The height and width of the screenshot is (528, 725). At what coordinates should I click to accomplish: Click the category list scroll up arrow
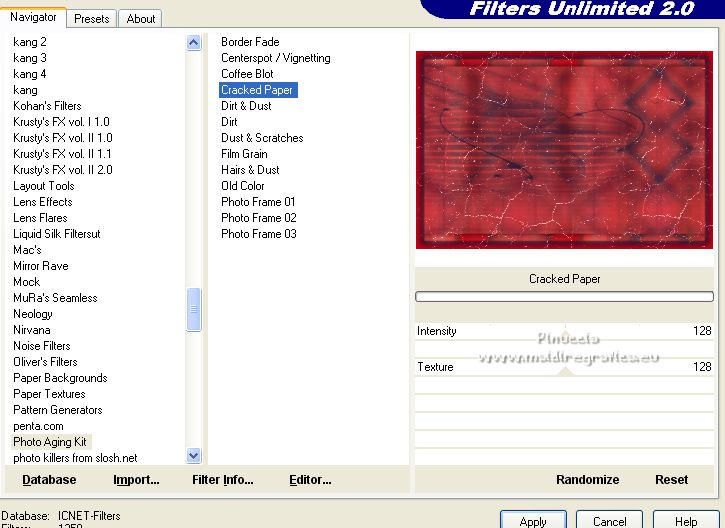point(194,43)
